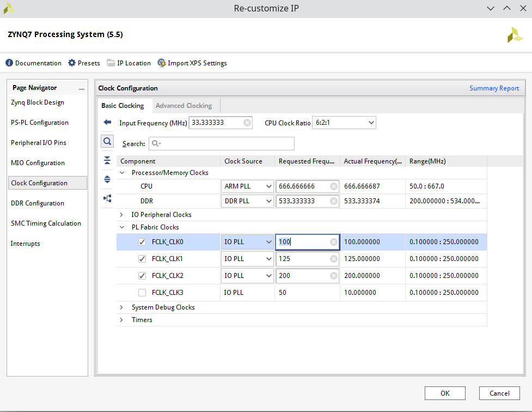Enable the FCLK_CLK3 checkbox

tap(142, 293)
